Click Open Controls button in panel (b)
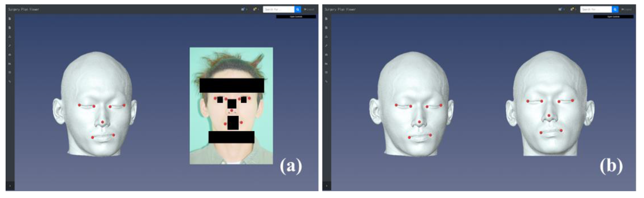The height and width of the screenshot is (198, 644). click(614, 17)
